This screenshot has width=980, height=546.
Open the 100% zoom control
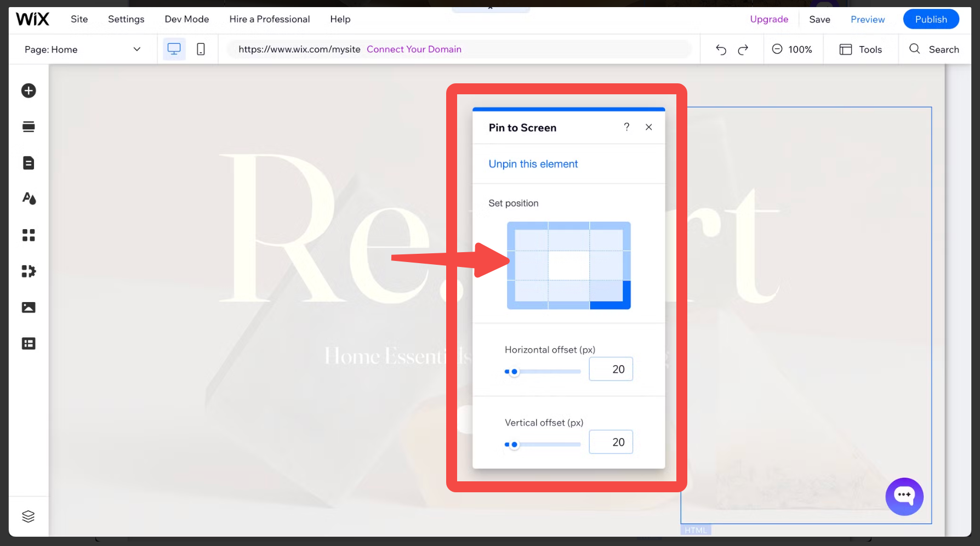click(792, 49)
